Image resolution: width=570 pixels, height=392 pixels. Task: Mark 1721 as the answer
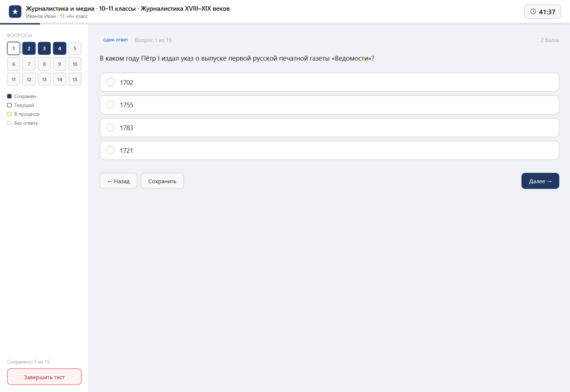pos(330,150)
